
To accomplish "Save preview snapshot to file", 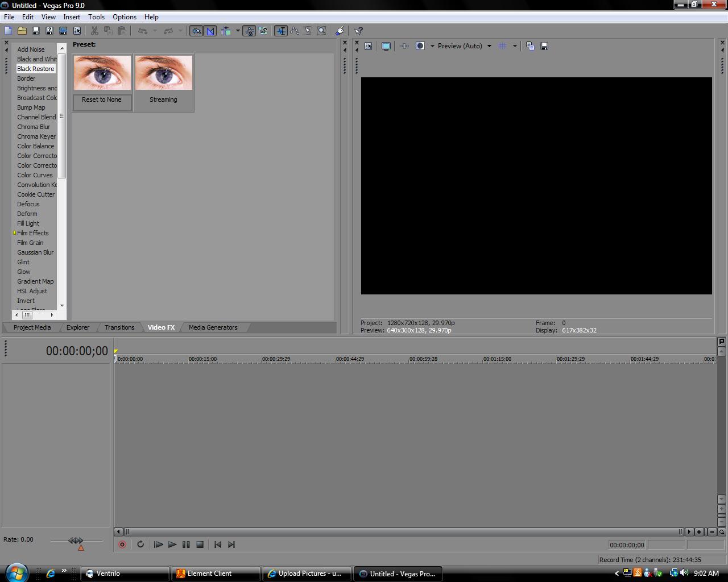I will tap(544, 46).
